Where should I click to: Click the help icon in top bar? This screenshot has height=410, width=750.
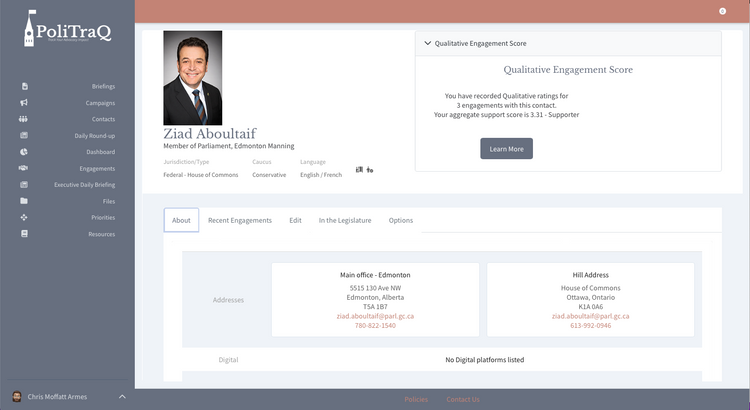pos(722,11)
